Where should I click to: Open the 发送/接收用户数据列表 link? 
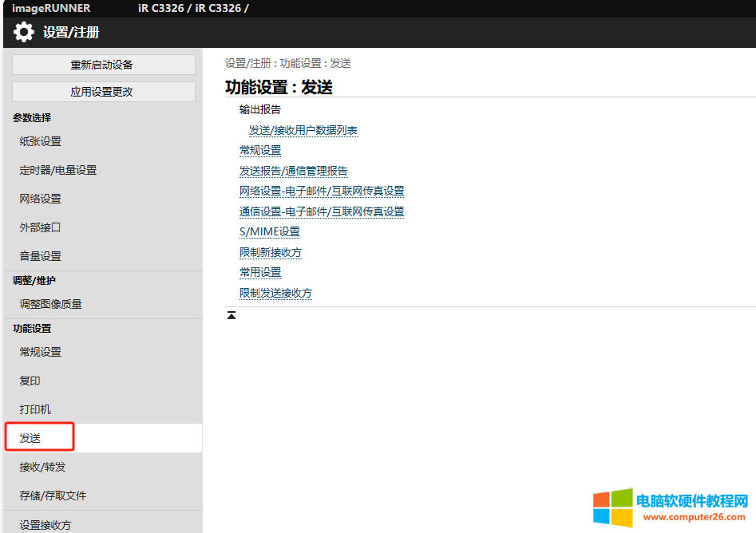[303, 130]
